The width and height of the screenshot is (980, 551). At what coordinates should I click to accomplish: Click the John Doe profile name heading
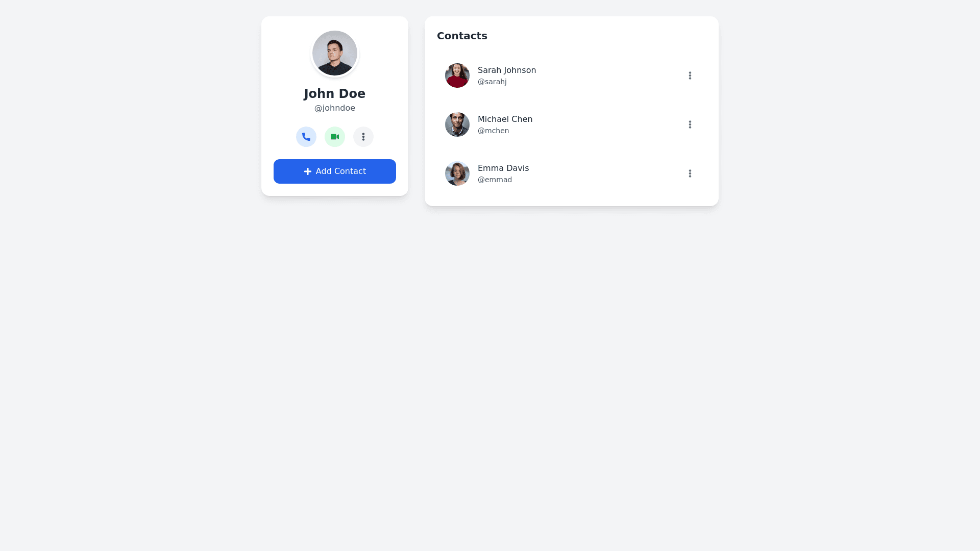(335, 94)
